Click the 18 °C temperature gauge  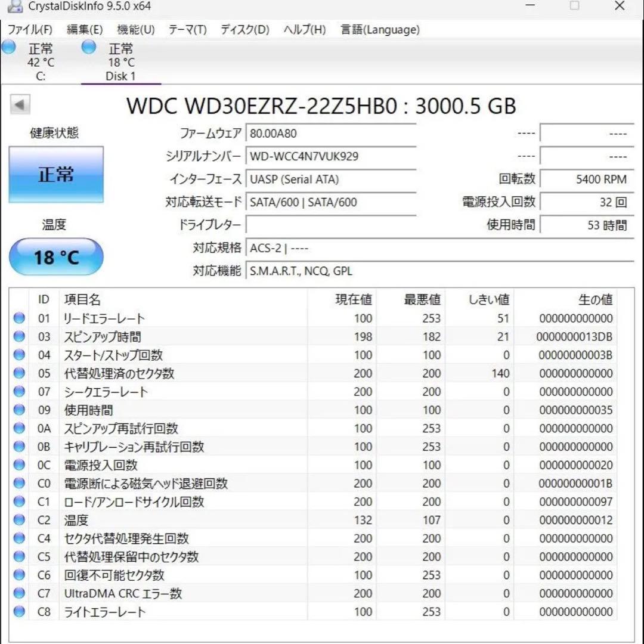coord(56,256)
